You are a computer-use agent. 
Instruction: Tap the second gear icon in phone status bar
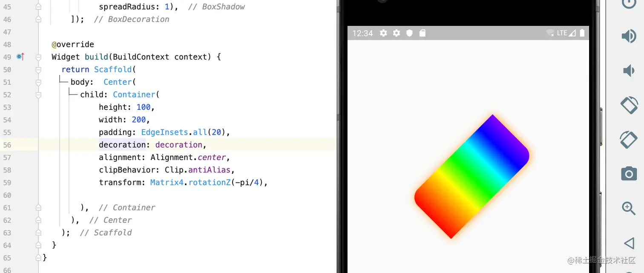(x=397, y=33)
